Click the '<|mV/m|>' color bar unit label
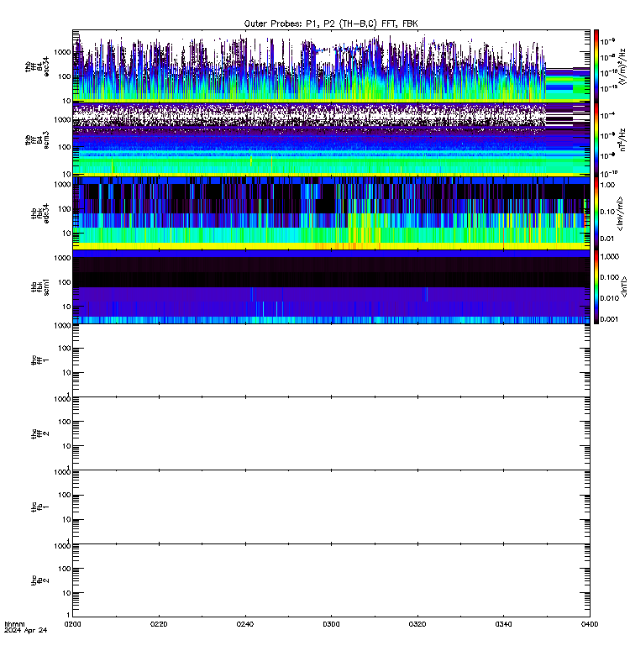 click(620, 213)
